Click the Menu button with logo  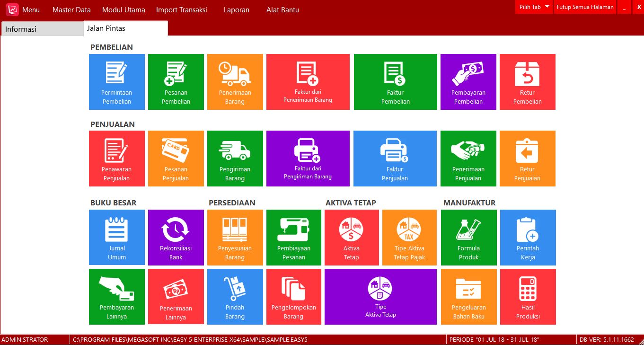23,10
